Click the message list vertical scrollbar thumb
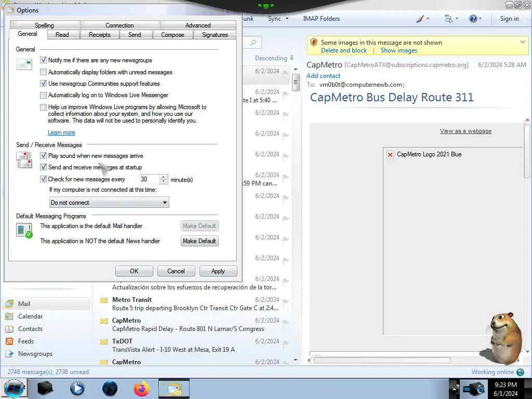Screen dimensions: 532x399 296,82
